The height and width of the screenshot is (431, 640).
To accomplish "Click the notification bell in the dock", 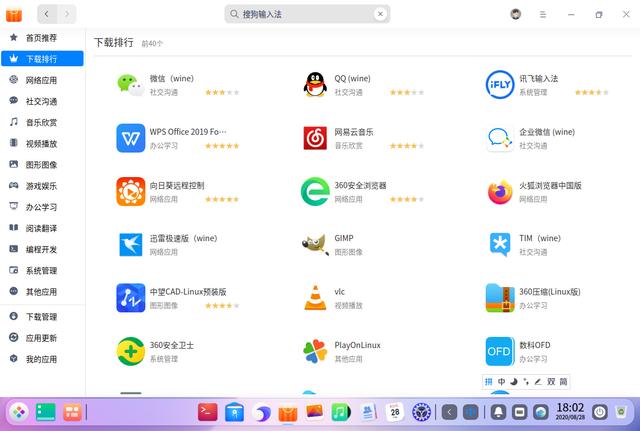I will point(498,412).
